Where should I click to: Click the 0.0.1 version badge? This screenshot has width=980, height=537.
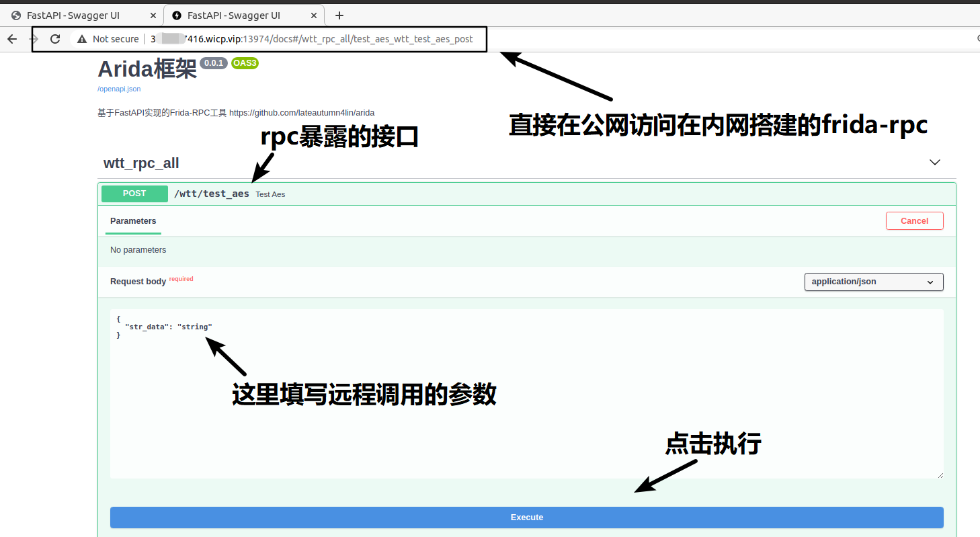[214, 63]
